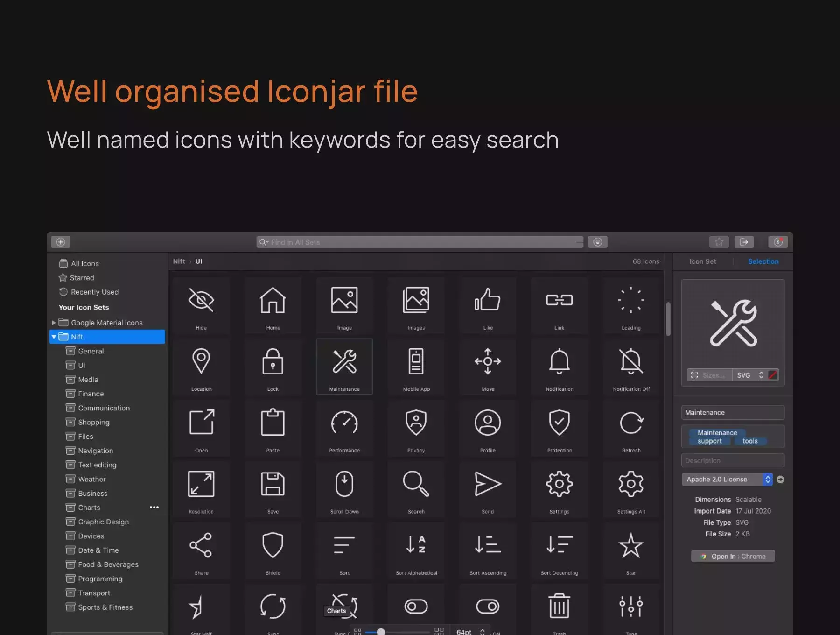
Task: Open the search filter options button
Action: (598, 242)
